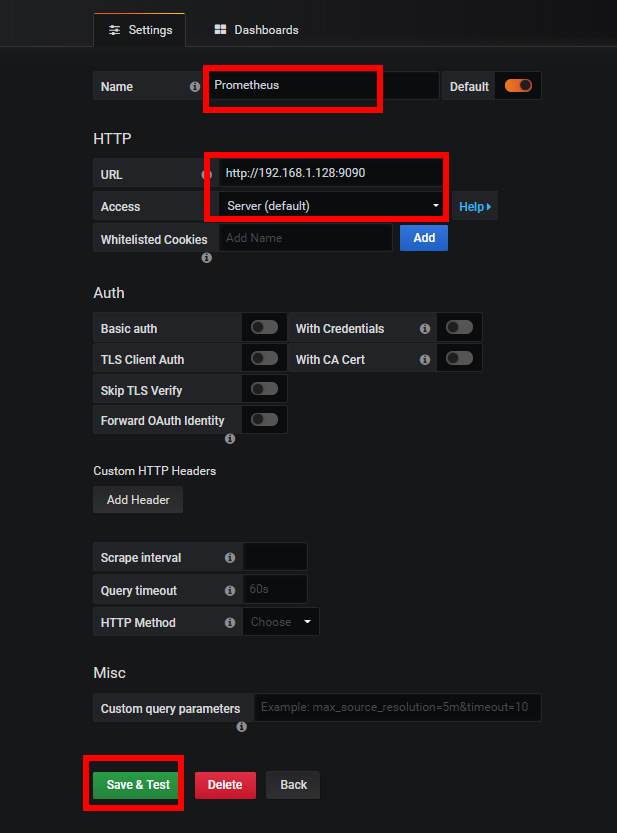Click the Custom query parameters info icon
617x833 pixels.
pyautogui.click(x=242, y=727)
